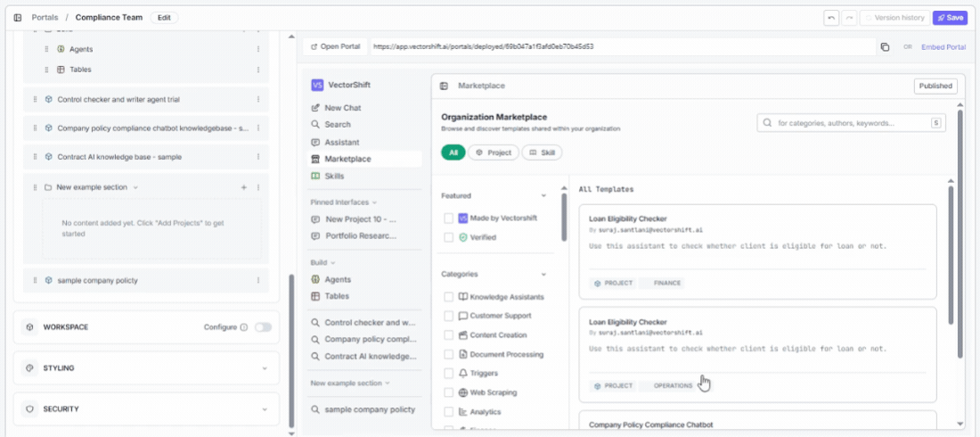Select the Skill filter tab
980x437 pixels.
[542, 153]
